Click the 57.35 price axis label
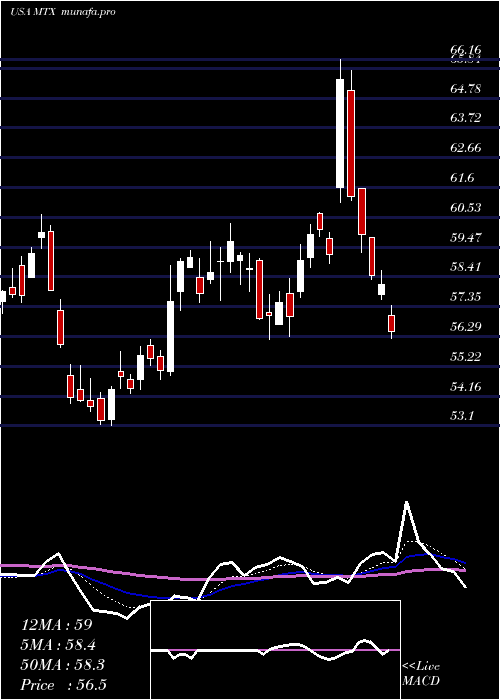 point(466,297)
